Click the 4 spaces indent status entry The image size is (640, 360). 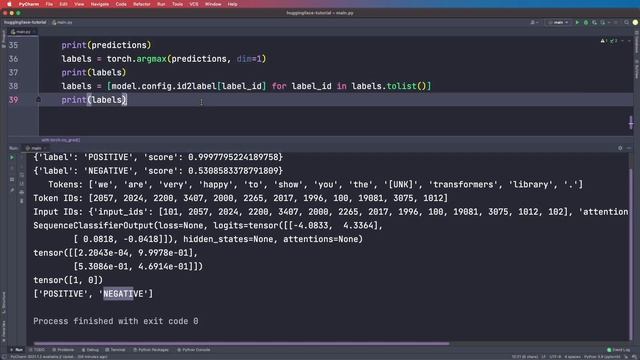pos(572,357)
